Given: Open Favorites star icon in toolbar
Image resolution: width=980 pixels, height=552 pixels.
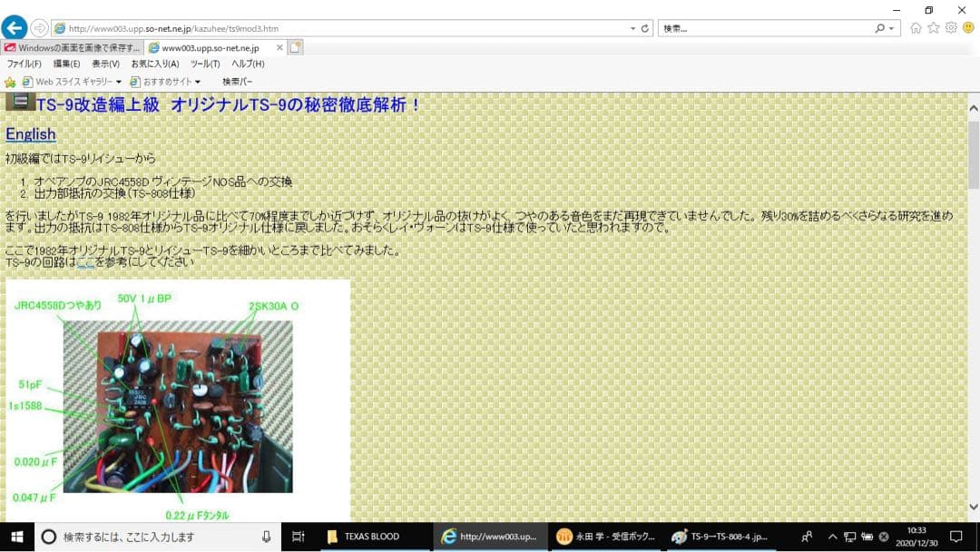Looking at the screenshot, I should (x=933, y=28).
